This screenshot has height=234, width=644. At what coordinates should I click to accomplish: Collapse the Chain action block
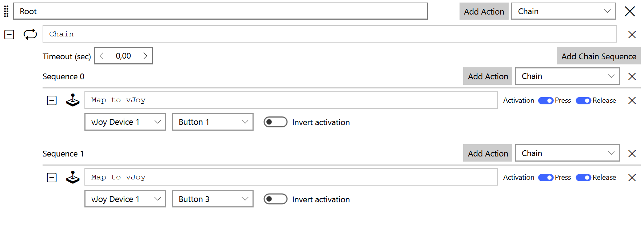click(x=9, y=35)
